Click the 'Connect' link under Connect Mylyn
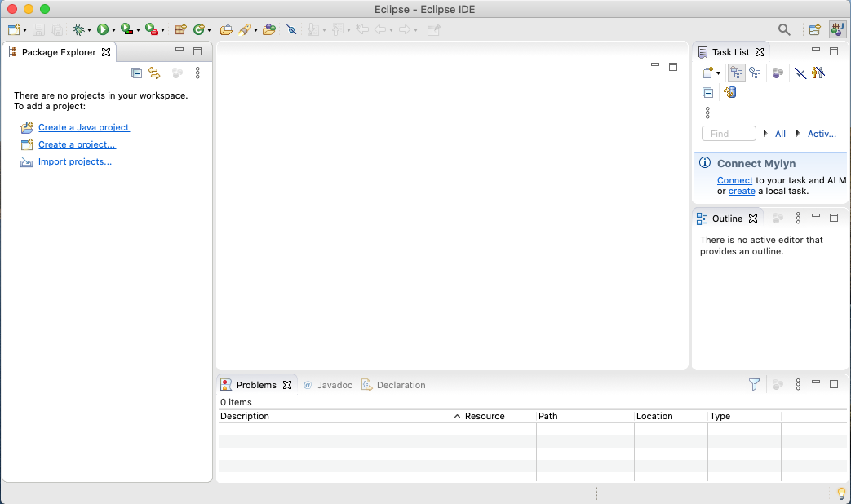 tap(735, 181)
